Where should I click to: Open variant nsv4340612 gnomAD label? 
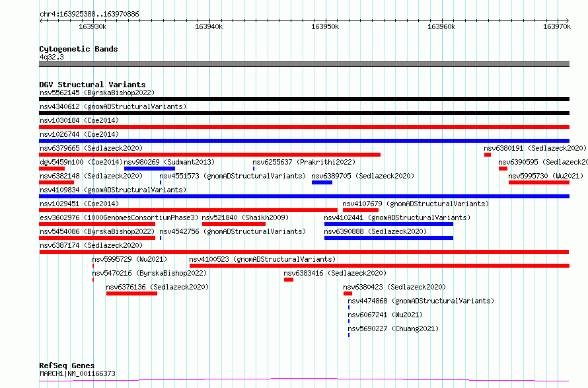(x=113, y=106)
